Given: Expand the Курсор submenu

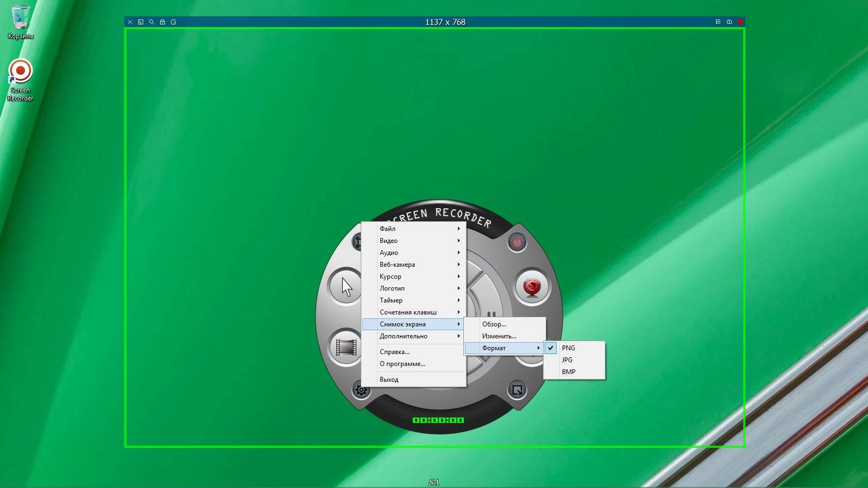Looking at the screenshot, I should coord(414,277).
